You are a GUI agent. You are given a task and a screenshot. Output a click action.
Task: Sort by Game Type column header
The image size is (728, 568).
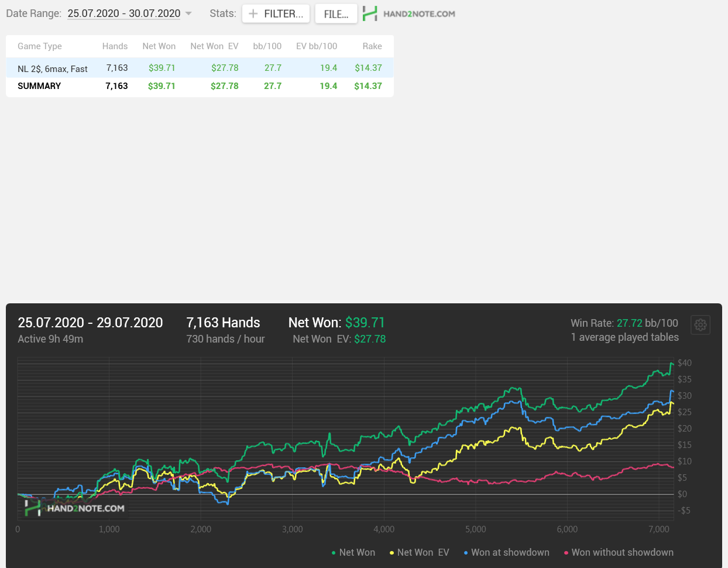[x=40, y=46]
